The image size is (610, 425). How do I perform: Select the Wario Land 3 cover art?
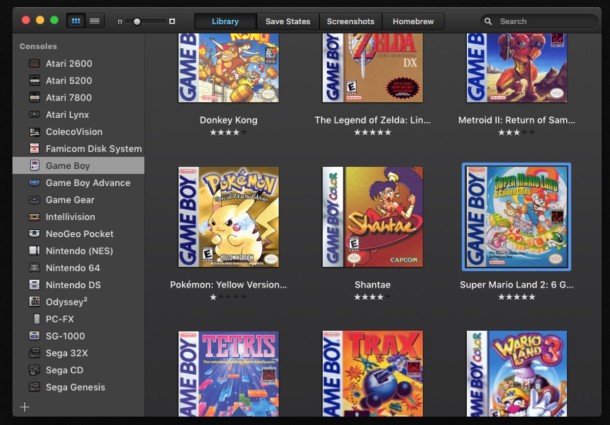click(517, 374)
